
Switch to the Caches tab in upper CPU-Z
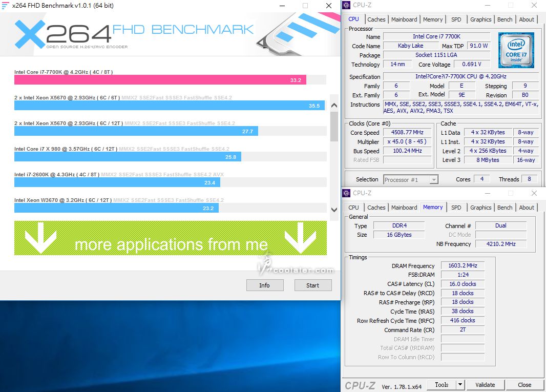376,19
